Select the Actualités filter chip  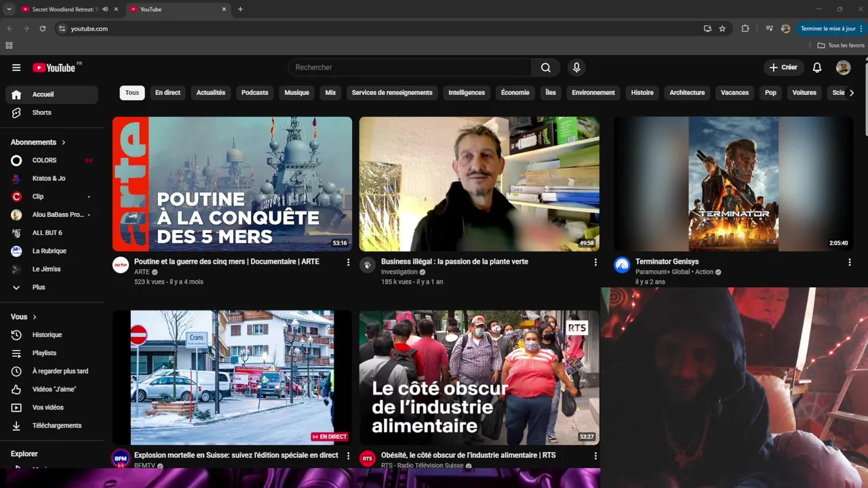(211, 93)
